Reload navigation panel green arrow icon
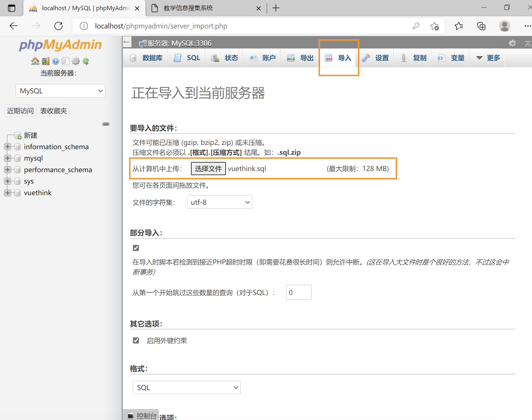 coord(86,61)
